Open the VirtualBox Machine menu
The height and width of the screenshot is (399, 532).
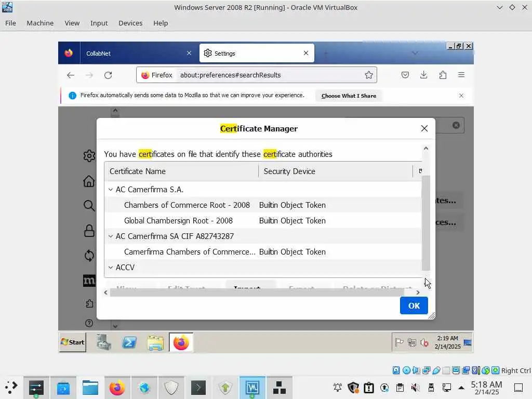[x=40, y=23]
